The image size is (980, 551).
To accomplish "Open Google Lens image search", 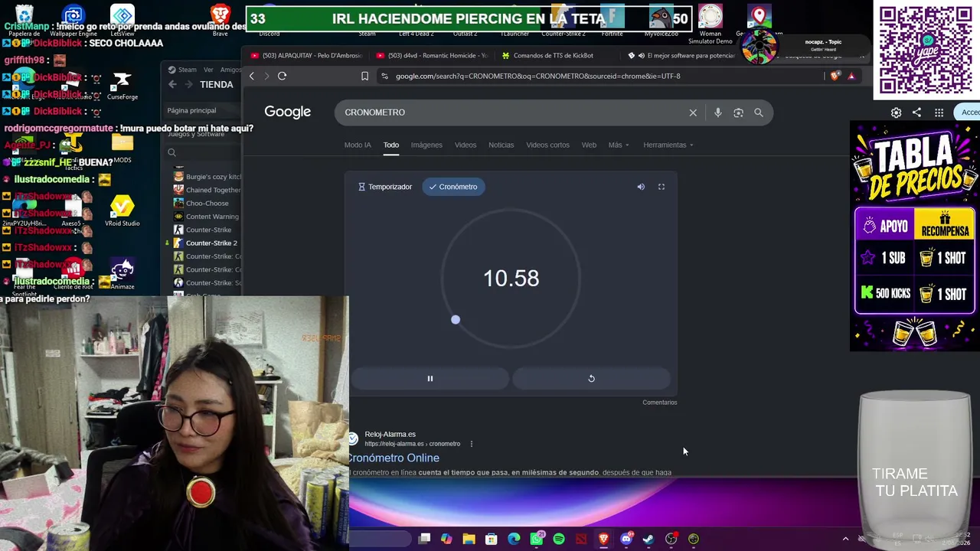I will (x=738, y=112).
